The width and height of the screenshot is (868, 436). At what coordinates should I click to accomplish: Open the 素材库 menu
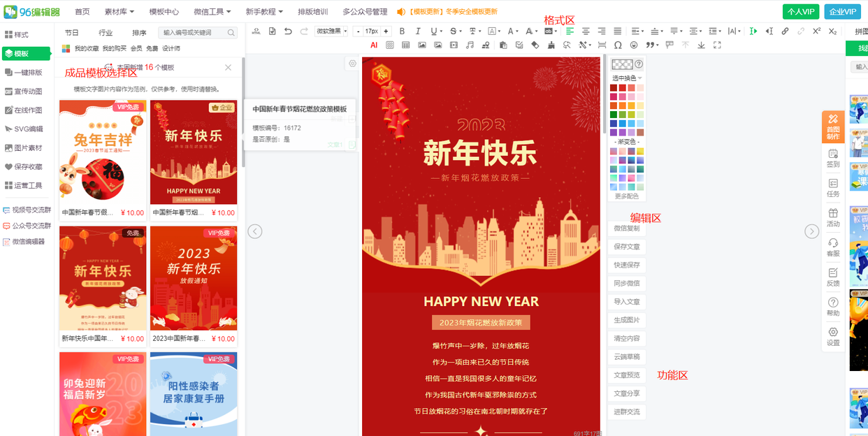point(120,12)
